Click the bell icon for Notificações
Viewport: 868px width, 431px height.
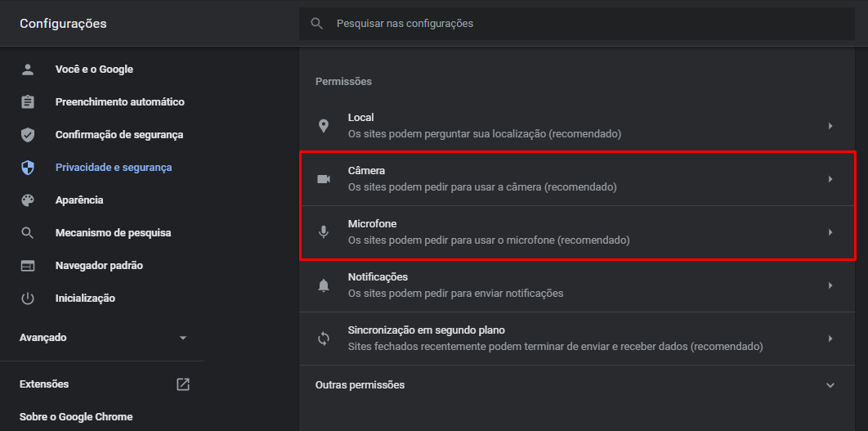324,285
